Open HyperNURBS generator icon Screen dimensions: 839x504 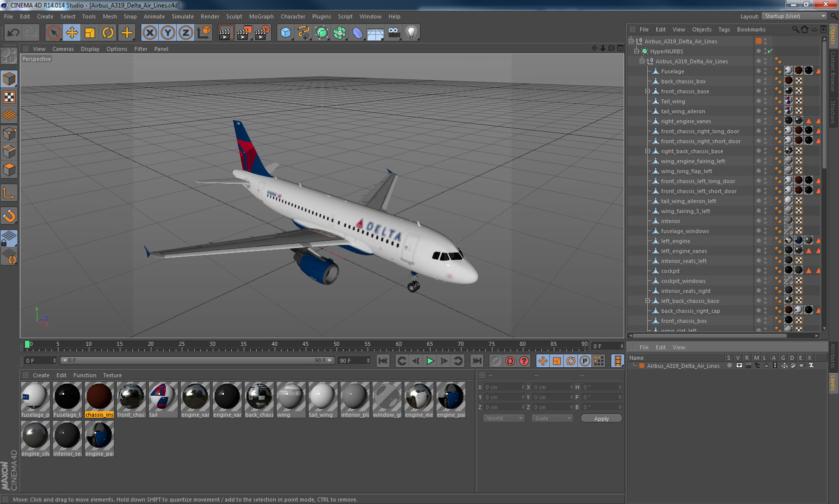click(x=322, y=33)
